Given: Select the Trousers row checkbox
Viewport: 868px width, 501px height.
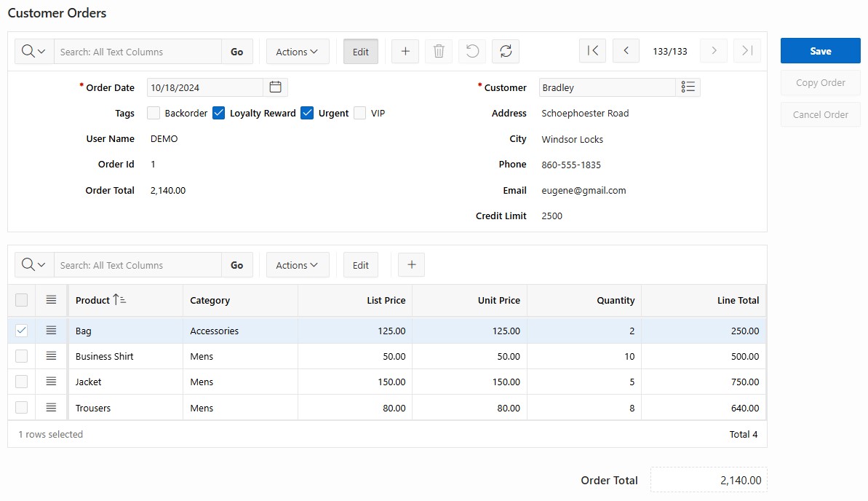Looking at the screenshot, I should [x=22, y=408].
